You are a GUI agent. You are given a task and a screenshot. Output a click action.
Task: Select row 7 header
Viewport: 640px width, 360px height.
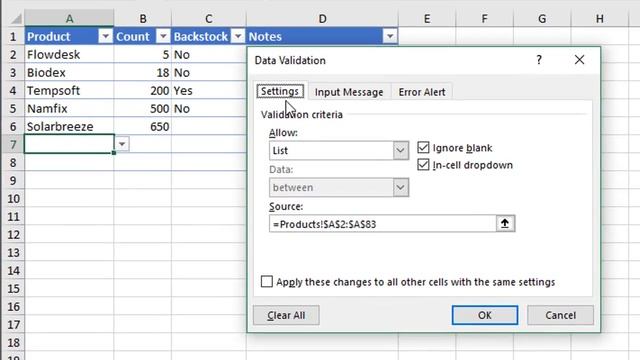pyautogui.click(x=13, y=144)
